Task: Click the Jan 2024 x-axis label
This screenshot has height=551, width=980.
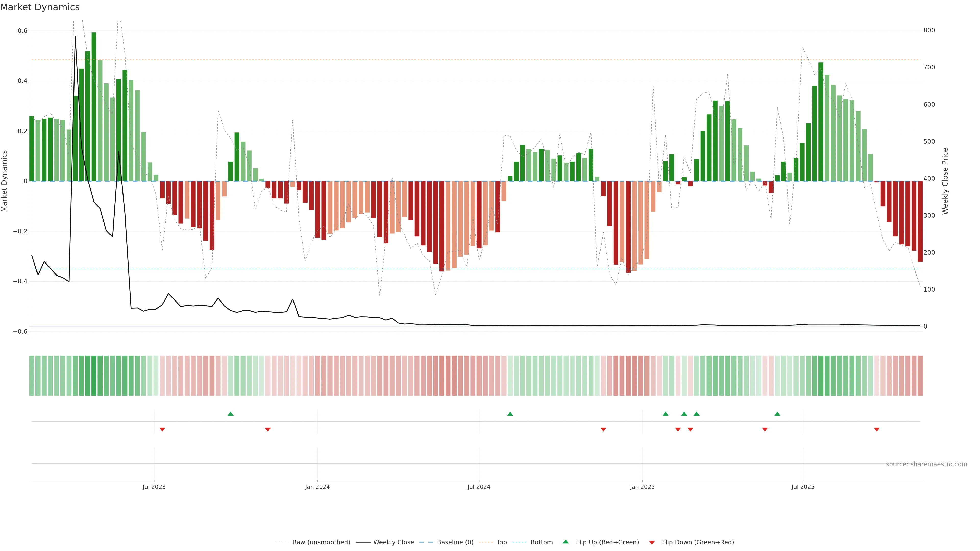Action: pos(317,487)
